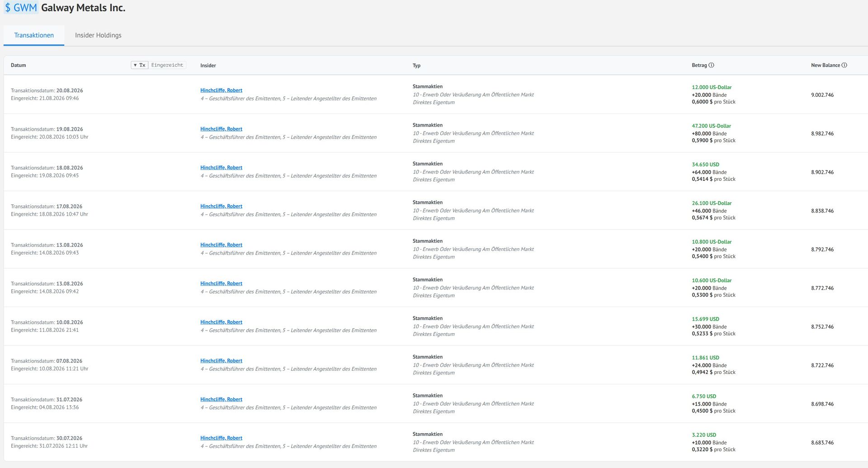The width and height of the screenshot is (868, 468).
Task: Click the $ GWM ticker symbol badge
Action: point(21,8)
